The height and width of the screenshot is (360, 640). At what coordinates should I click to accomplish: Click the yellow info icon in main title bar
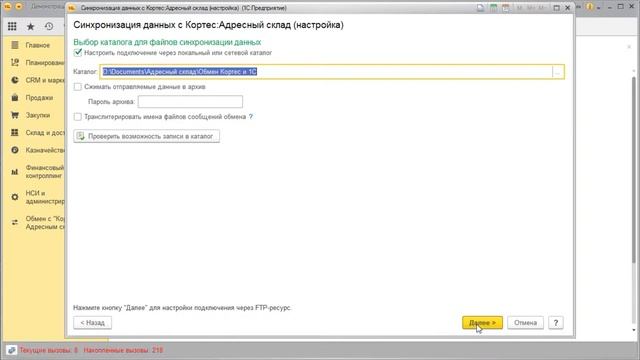(589, 7)
